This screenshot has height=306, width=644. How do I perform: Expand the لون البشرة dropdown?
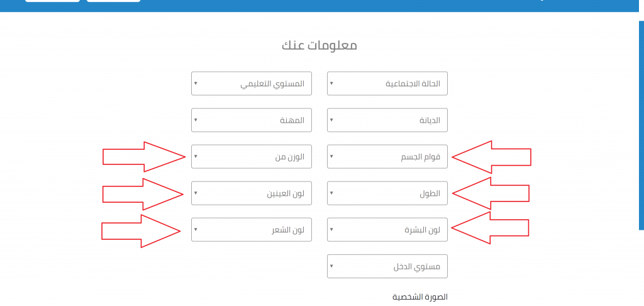pyautogui.click(x=387, y=229)
